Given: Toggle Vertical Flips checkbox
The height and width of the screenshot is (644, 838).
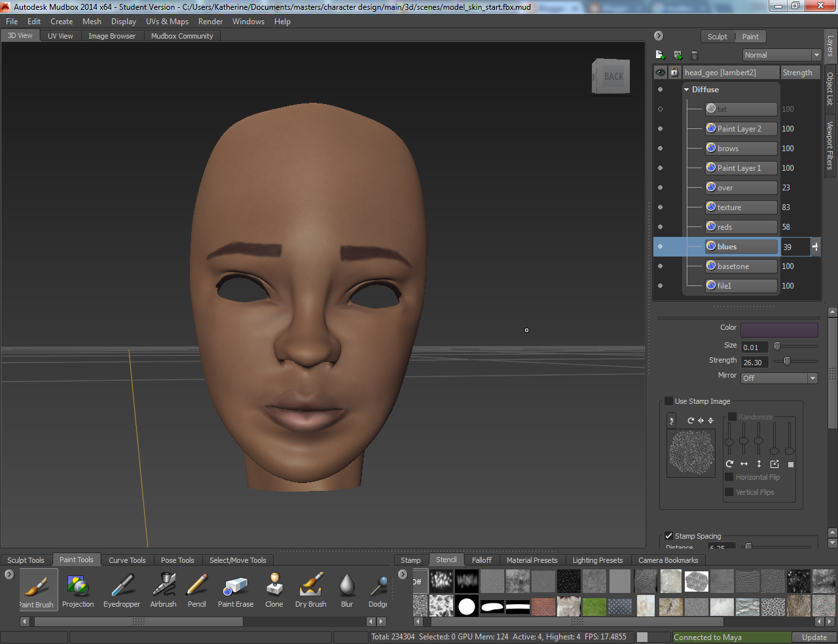Looking at the screenshot, I should [729, 492].
